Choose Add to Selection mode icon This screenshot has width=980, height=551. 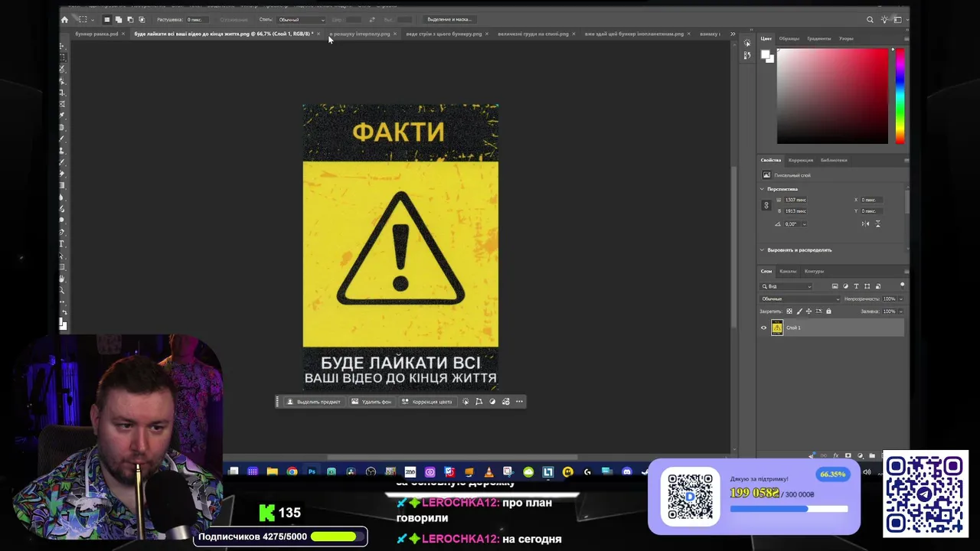point(119,19)
